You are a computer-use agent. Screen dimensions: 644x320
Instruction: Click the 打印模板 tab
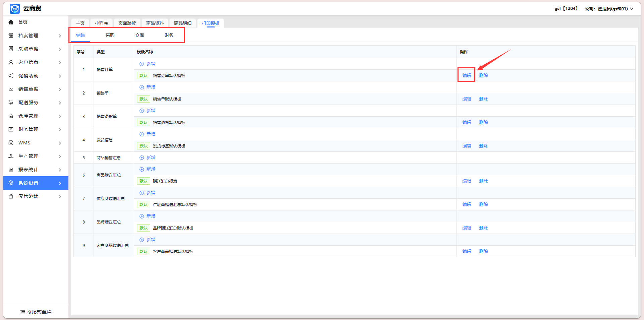coord(211,23)
